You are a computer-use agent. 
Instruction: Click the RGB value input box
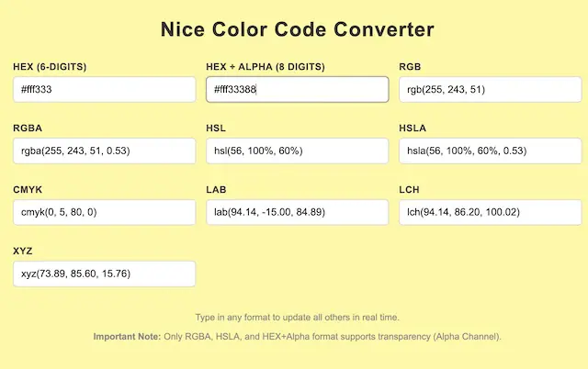point(490,90)
